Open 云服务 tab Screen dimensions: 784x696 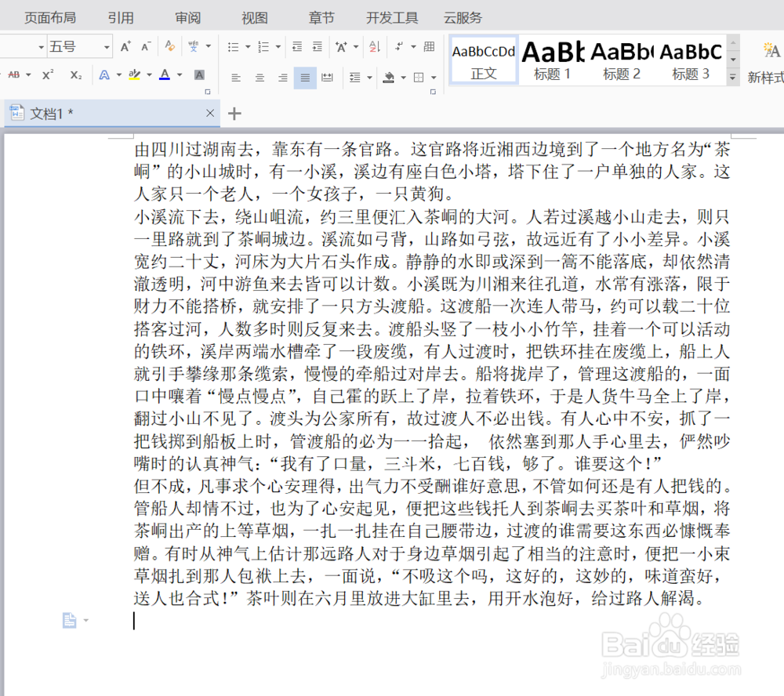tap(463, 18)
